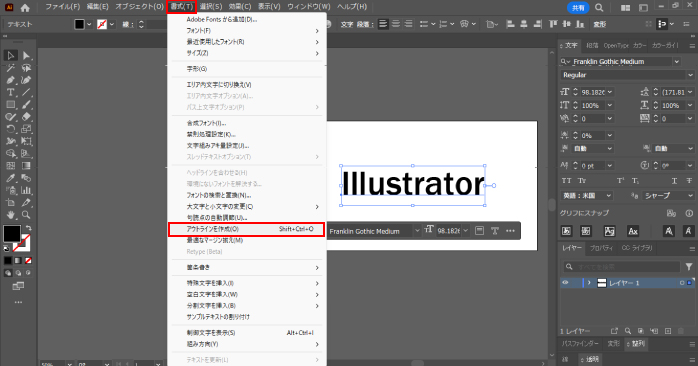Select the Zoom tool in toolbox

click(26, 215)
